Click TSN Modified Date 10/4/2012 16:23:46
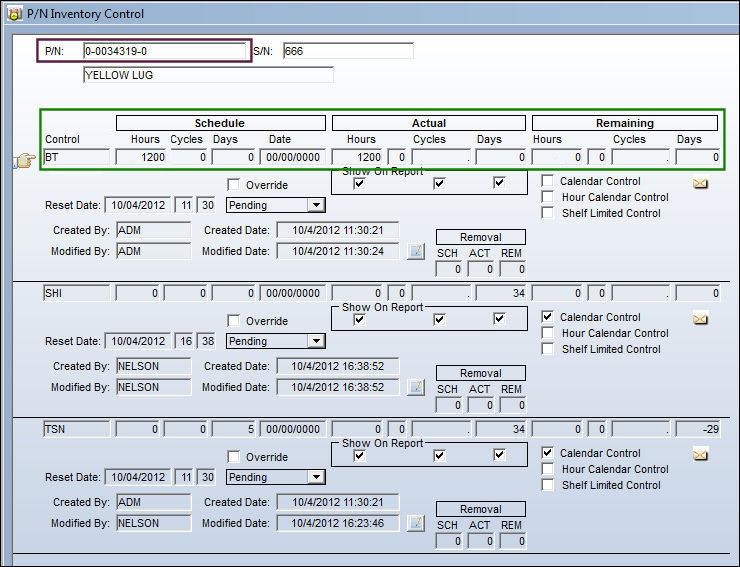Screen dimensions: 740x567 coord(337,523)
